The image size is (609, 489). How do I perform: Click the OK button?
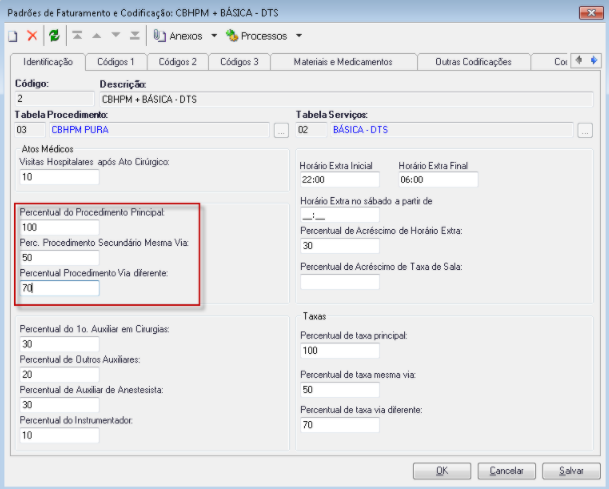pyautogui.click(x=442, y=471)
